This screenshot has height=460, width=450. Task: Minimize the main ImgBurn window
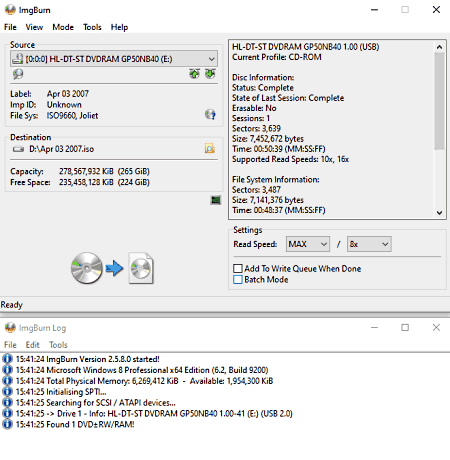[374, 10]
